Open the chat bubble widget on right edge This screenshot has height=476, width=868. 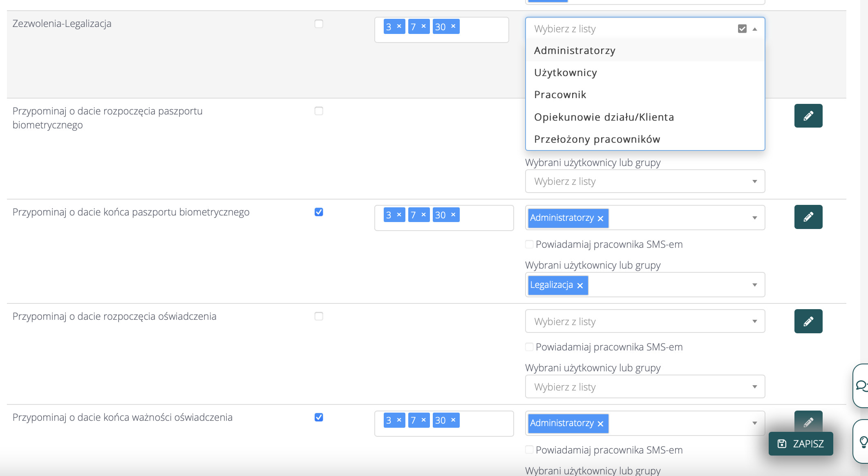(x=861, y=385)
